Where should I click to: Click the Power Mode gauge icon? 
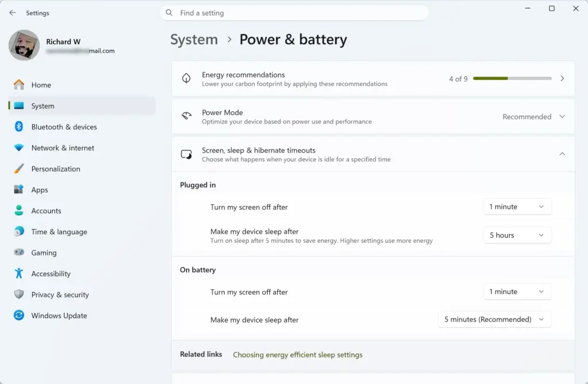187,116
